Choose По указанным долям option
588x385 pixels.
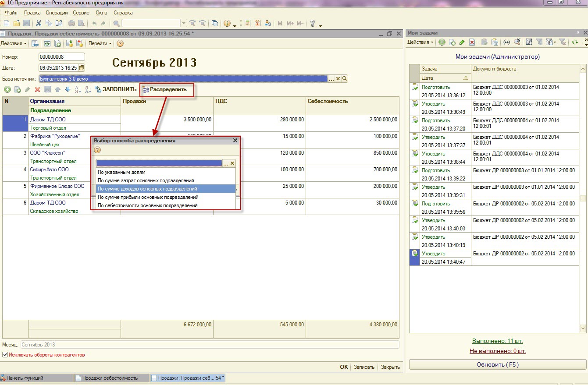166,172
